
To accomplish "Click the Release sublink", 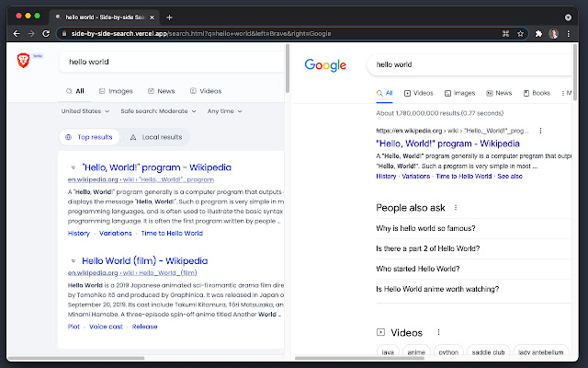I will [145, 327].
